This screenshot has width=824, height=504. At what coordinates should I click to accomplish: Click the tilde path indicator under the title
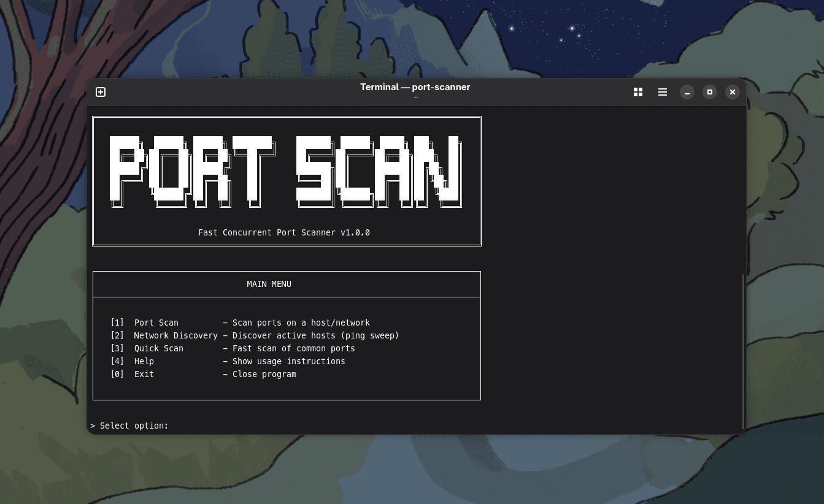pyautogui.click(x=415, y=96)
